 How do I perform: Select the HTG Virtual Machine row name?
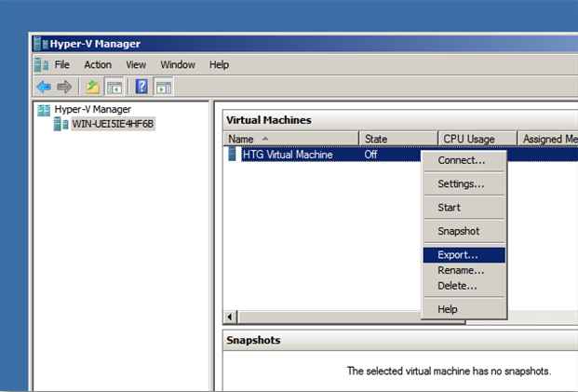point(288,155)
